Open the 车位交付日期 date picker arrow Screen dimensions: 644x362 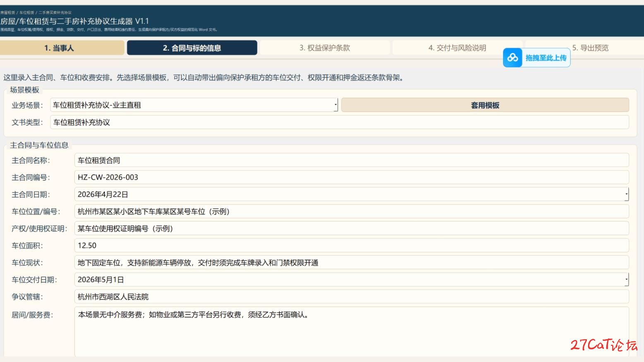(626, 280)
